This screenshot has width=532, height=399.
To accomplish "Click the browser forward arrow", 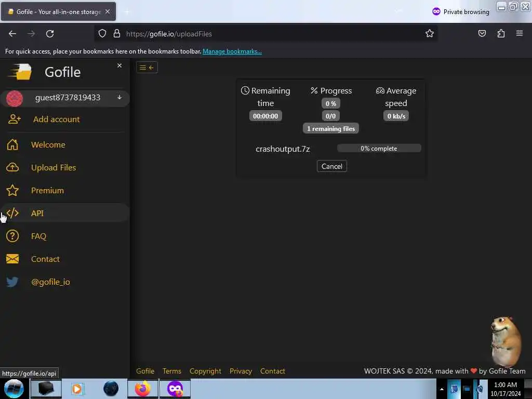I will [x=31, y=34].
